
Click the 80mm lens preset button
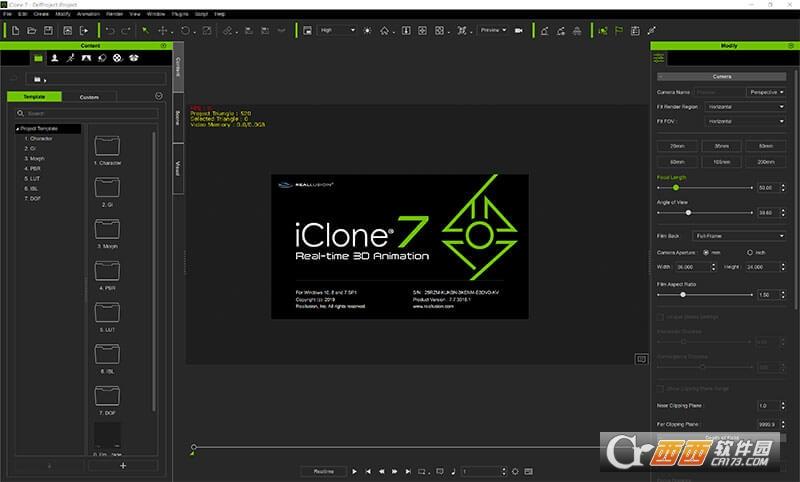[x=677, y=162]
